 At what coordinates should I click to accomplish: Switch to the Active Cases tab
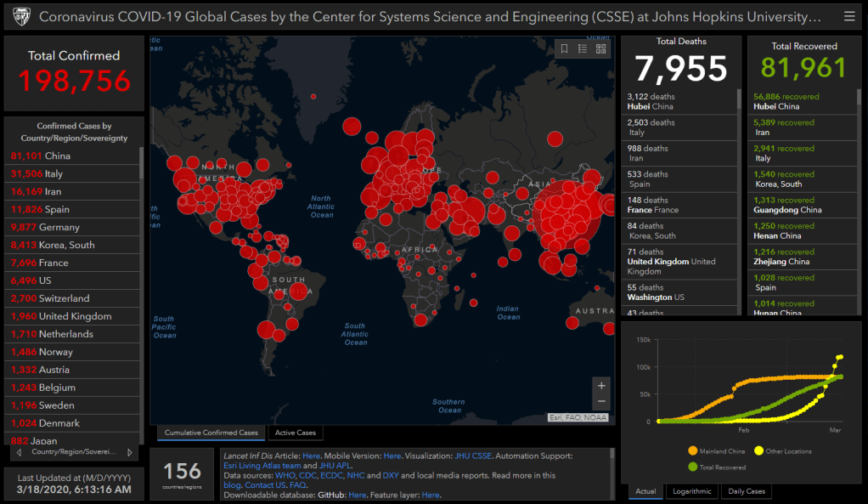click(296, 433)
